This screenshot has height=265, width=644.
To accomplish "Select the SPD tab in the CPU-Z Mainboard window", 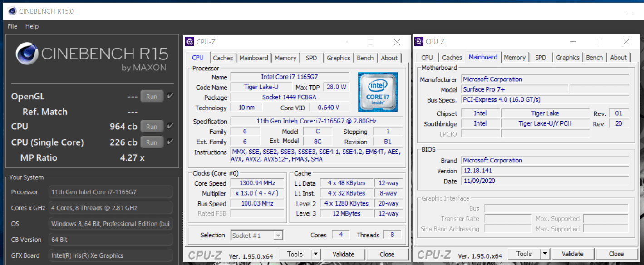I will pyautogui.click(x=541, y=58).
